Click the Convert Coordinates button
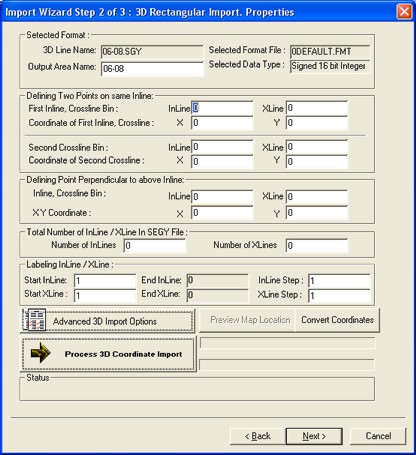The image size is (416, 455). [x=337, y=320]
